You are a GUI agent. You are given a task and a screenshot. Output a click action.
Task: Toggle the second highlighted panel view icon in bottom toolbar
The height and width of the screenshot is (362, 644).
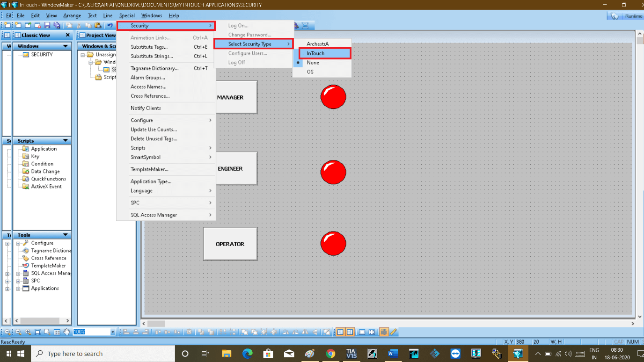click(350, 332)
